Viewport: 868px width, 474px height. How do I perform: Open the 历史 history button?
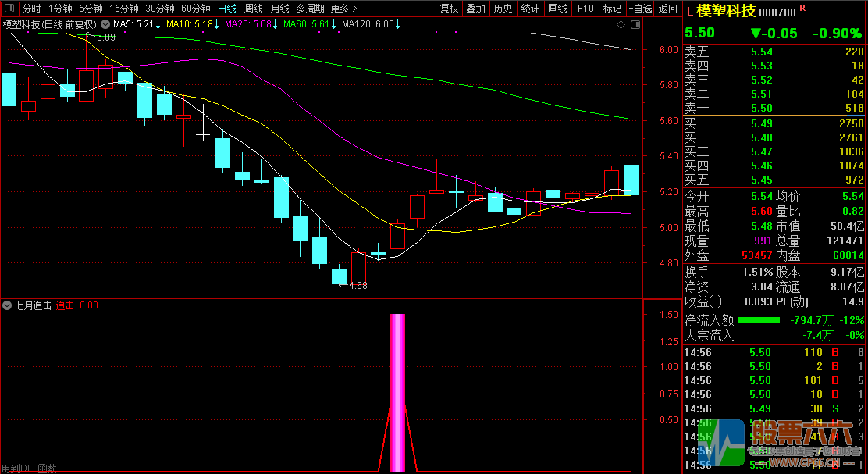503,9
